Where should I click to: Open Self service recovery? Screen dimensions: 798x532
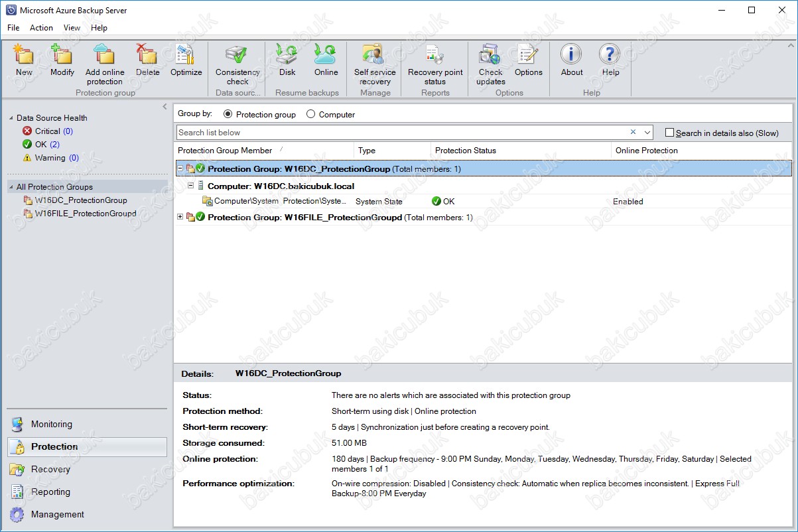(x=375, y=54)
